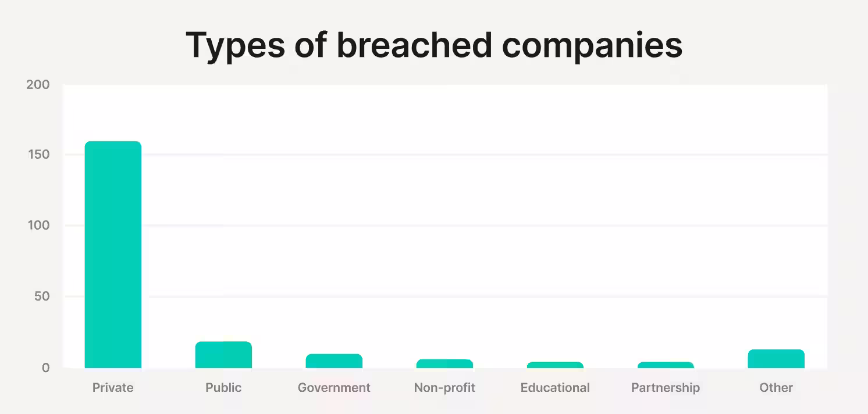Click the Partnership bar
This screenshot has height=414, width=868.
tap(666, 365)
